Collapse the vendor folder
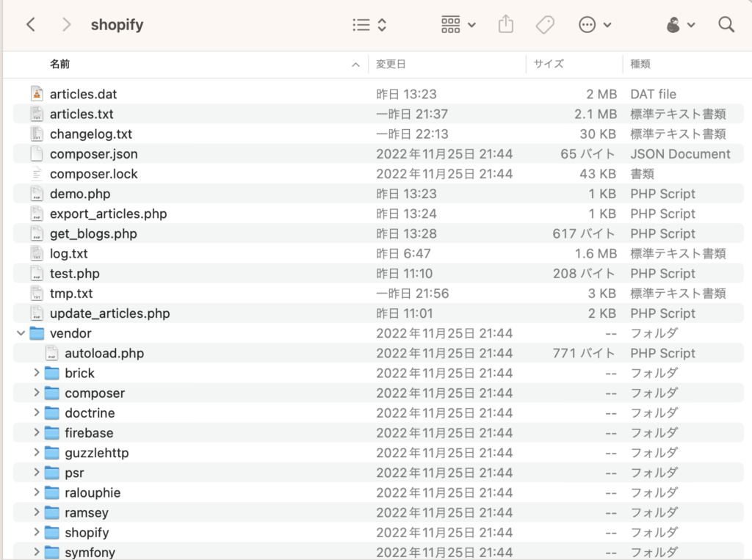 tap(21, 332)
